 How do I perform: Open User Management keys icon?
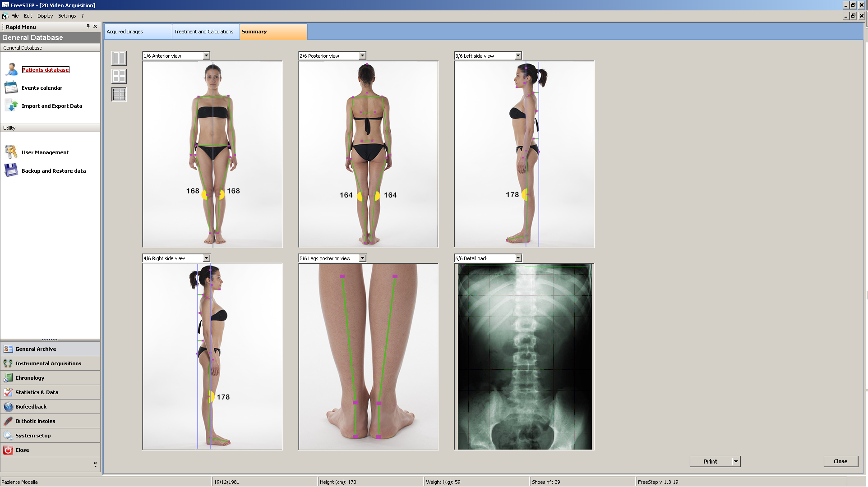point(11,152)
